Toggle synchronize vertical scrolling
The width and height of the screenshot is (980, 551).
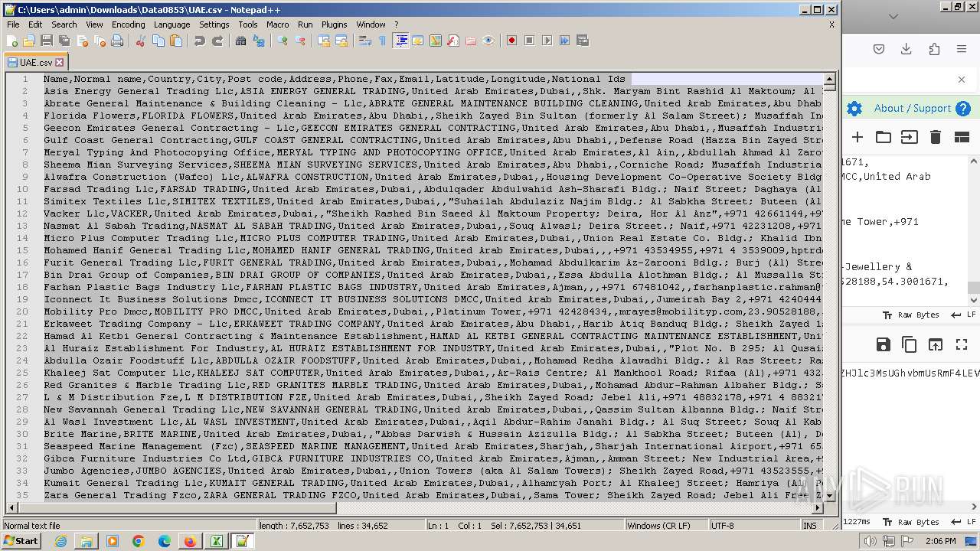pyautogui.click(x=324, y=41)
